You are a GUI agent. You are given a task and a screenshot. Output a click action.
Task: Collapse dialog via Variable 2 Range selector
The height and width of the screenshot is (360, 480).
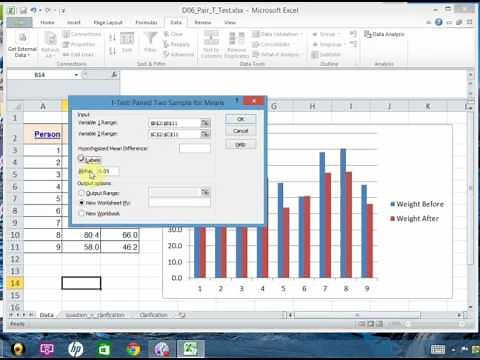(205, 134)
